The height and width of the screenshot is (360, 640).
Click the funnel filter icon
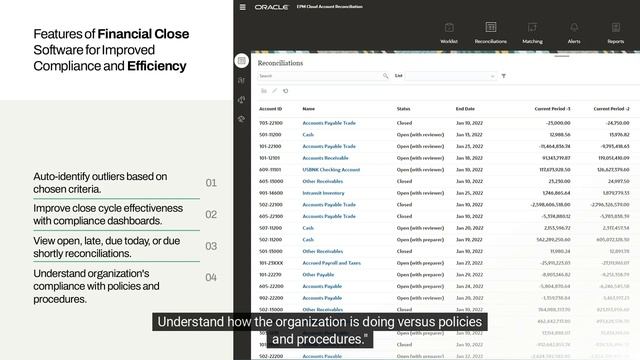point(504,76)
